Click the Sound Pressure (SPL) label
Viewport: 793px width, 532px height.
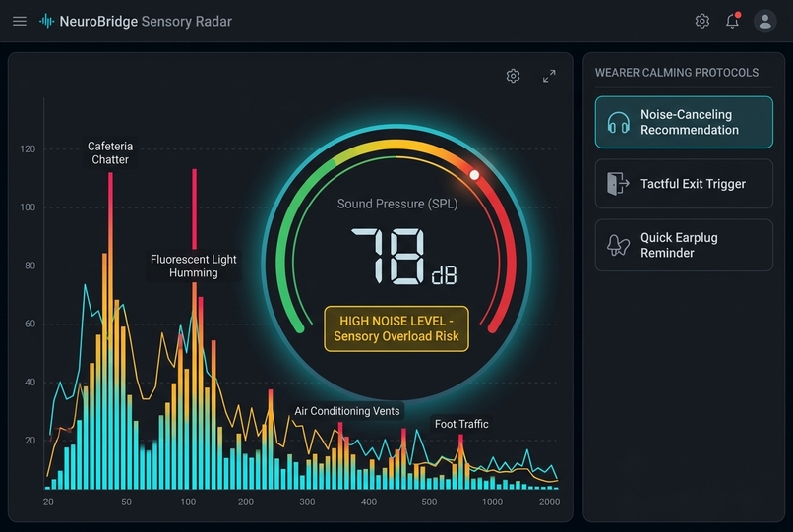pos(397,204)
